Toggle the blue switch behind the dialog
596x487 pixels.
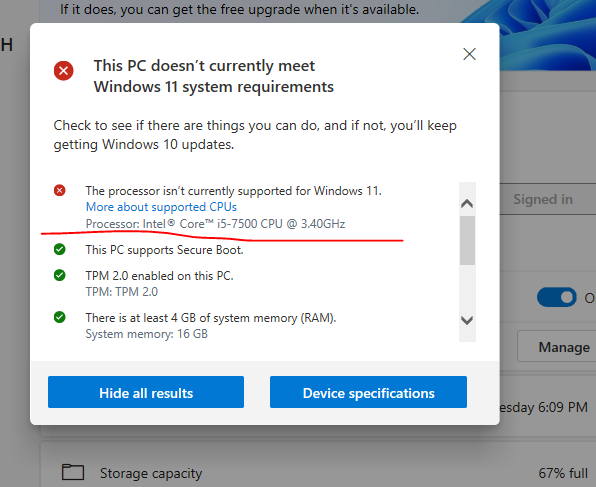tap(556, 297)
